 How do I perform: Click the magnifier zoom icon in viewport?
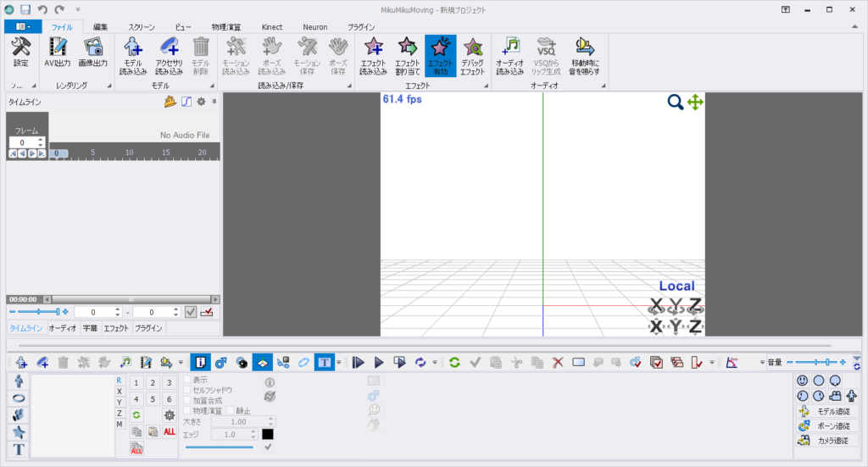coord(675,103)
